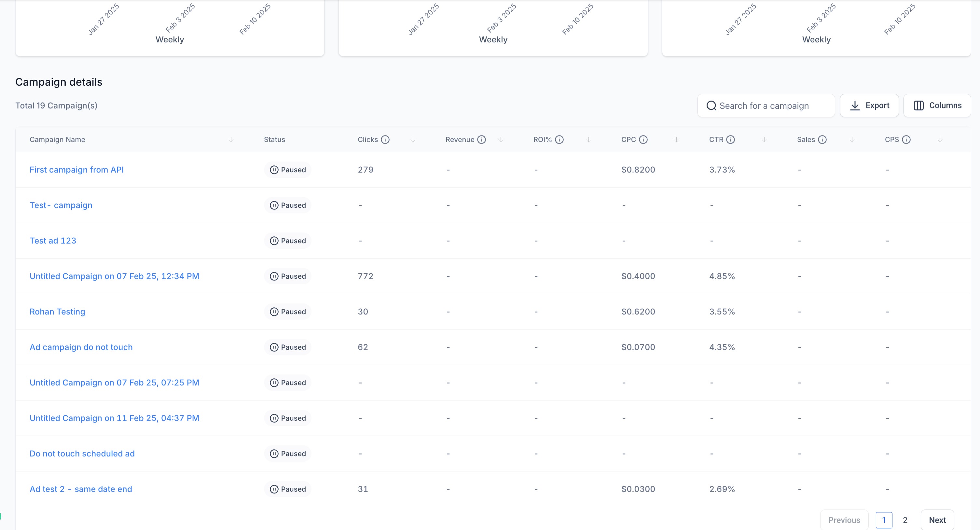Open the Columns selector

[937, 105]
